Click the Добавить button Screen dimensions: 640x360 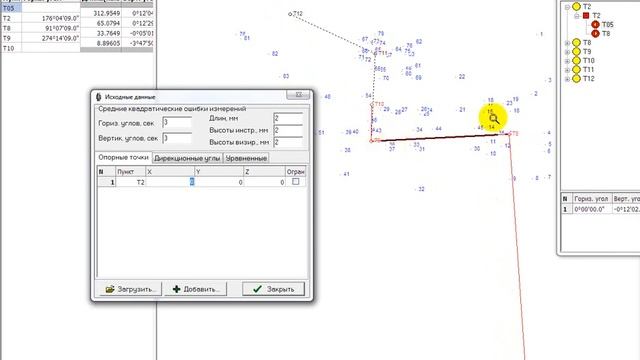(196, 289)
